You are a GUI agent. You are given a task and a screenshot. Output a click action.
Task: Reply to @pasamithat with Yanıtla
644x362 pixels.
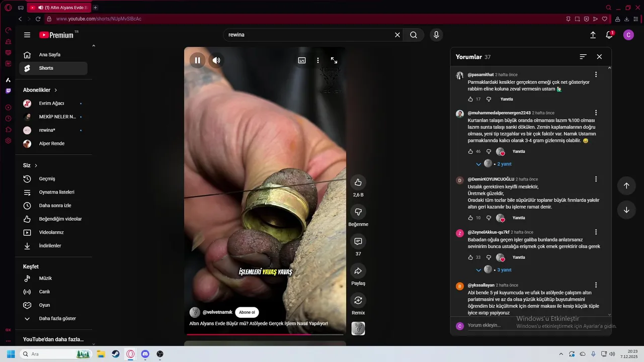(x=507, y=99)
